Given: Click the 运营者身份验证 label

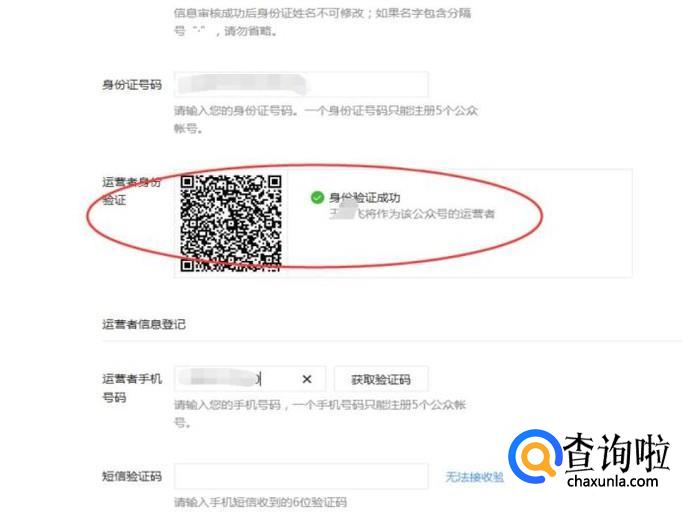Looking at the screenshot, I should [131, 191].
